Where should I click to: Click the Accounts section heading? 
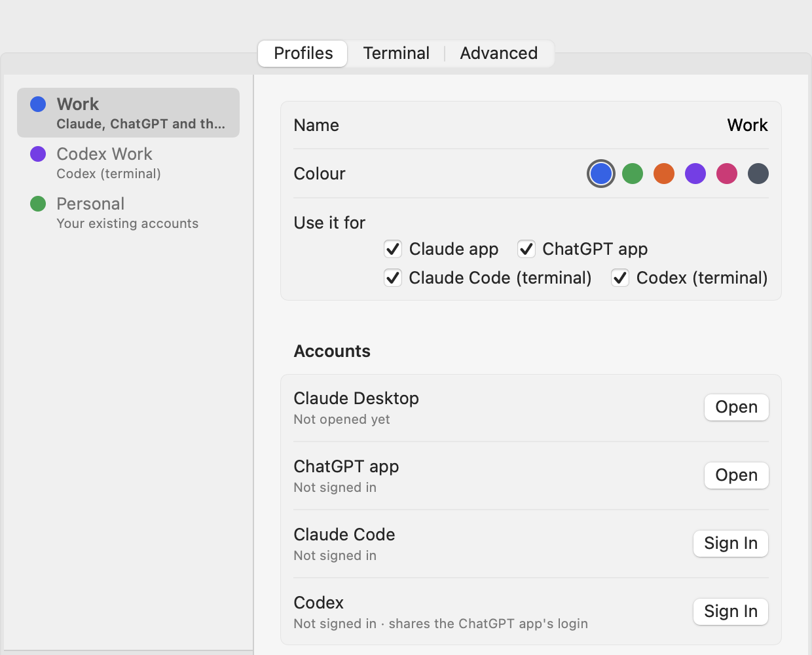click(332, 351)
